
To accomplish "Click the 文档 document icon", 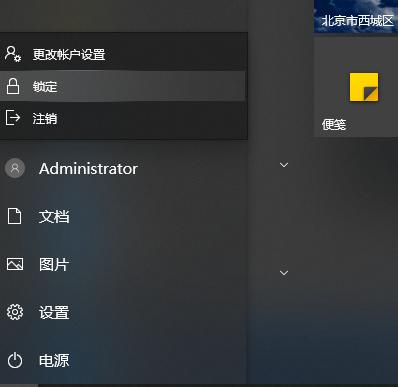I will point(14,216).
